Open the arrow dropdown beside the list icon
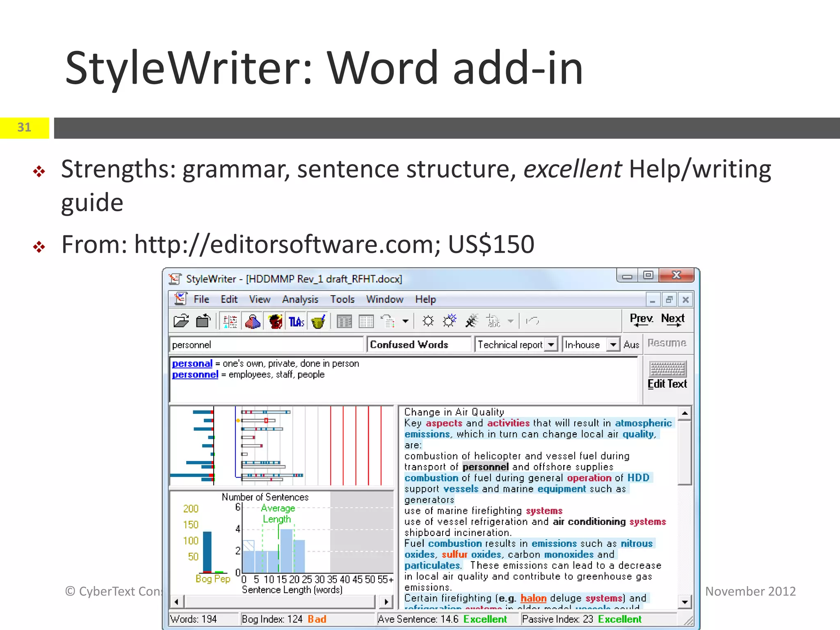The image size is (840, 630). pos(405,321)
